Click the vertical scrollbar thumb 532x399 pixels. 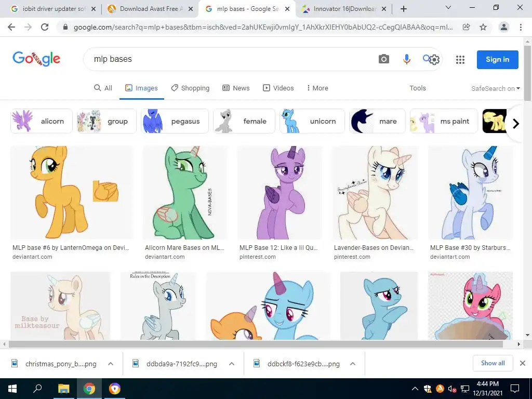click(x=527, y=72)
